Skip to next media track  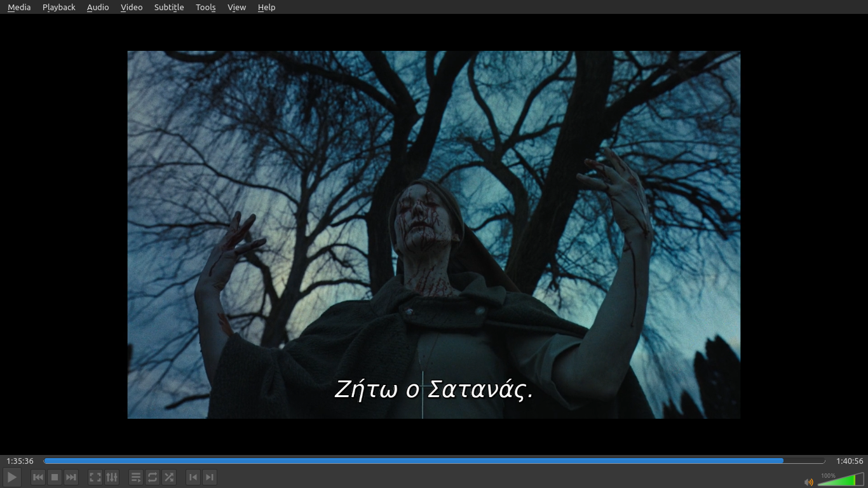(71, 477)
